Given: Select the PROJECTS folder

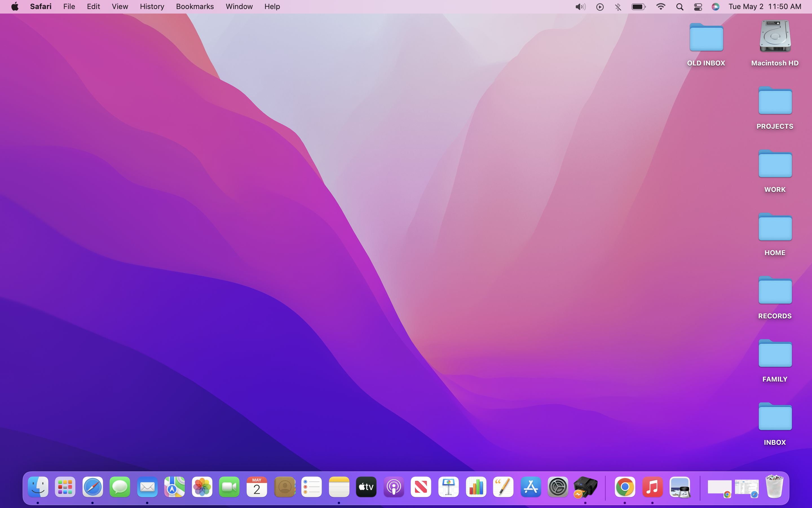Looking at the screenshot, I should (x=775, y=108).
